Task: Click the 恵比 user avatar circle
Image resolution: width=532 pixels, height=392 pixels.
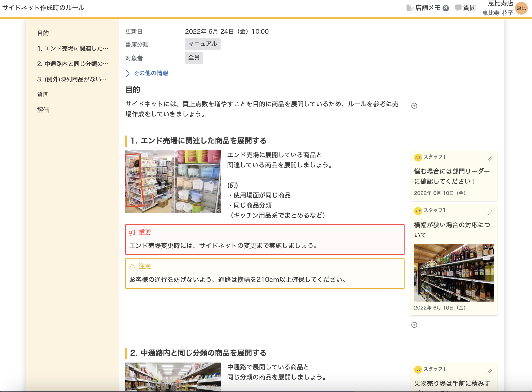Action: coord(521,8)
